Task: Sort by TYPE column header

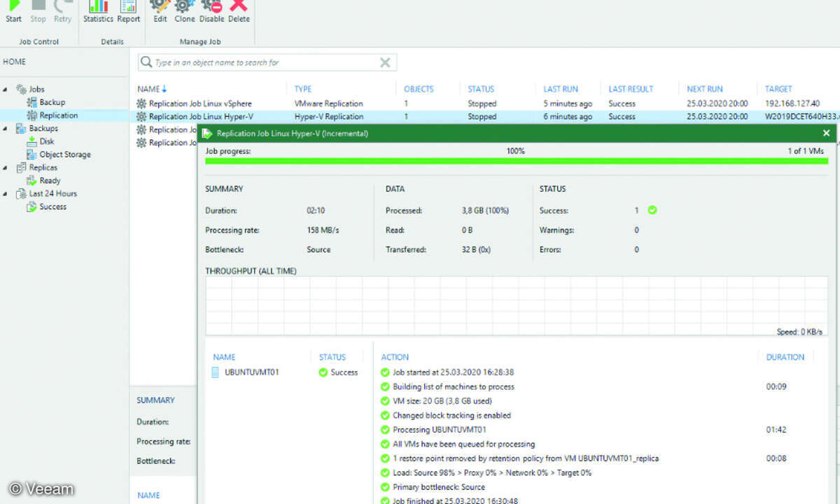Action: (303, 89)
